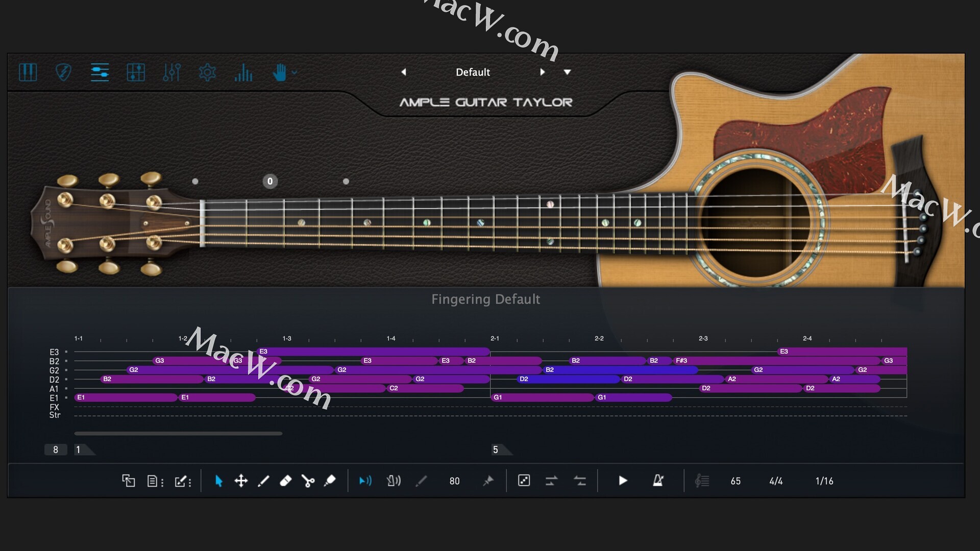Screen dimensions: 980x551
Task: Click the 1-4 ruler position
Action: tap(391, 338)
